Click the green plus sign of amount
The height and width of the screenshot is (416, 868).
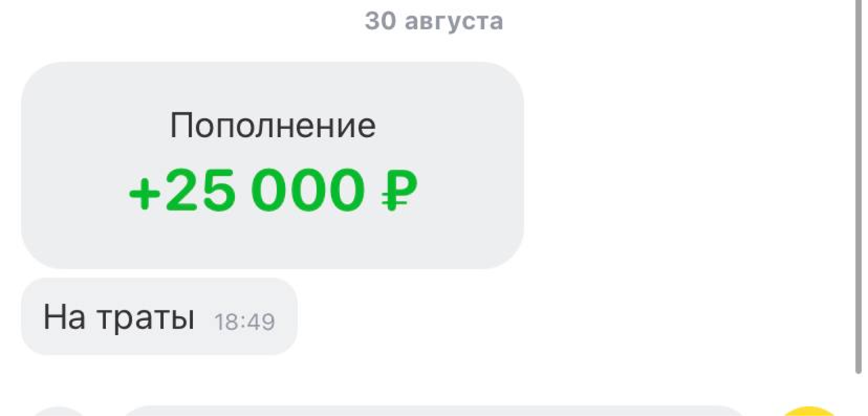point(144,194)
